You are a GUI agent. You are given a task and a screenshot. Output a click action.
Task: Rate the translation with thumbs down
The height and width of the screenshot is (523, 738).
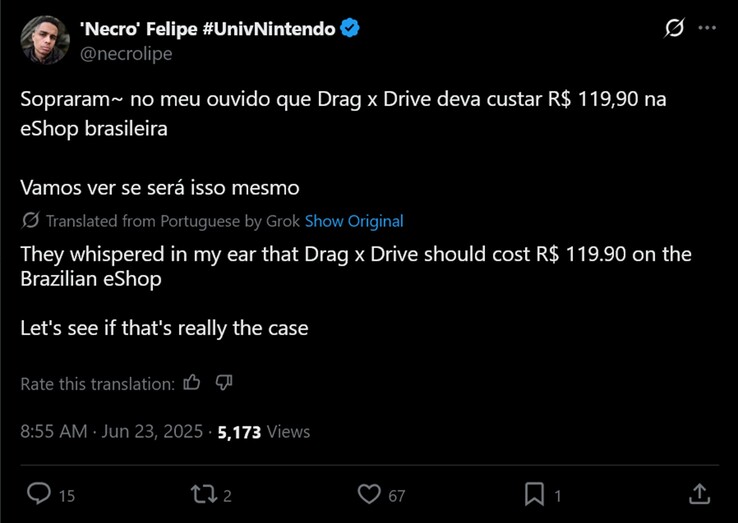(x=224, y=383)
